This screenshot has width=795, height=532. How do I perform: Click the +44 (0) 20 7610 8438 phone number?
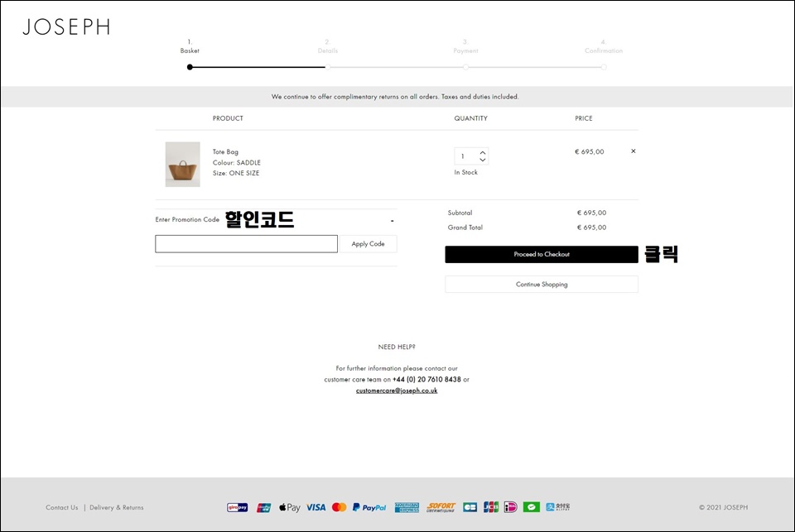[x=427, y=380]
